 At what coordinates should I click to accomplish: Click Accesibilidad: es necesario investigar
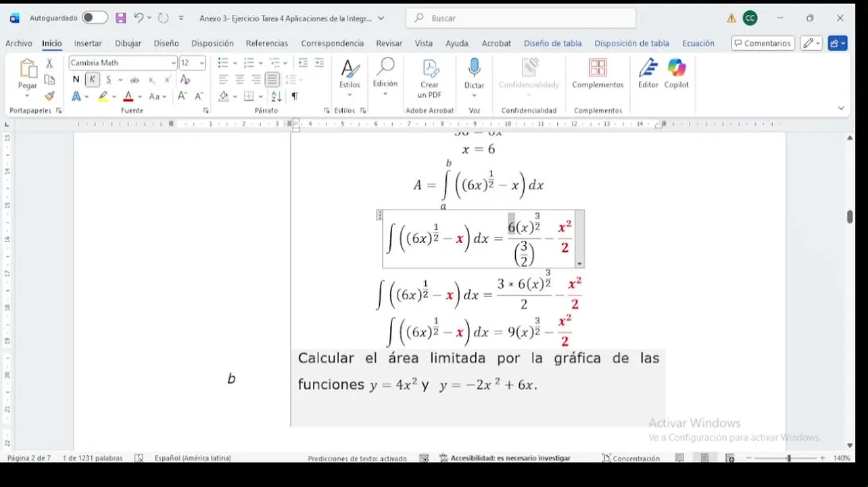[505, 458]
